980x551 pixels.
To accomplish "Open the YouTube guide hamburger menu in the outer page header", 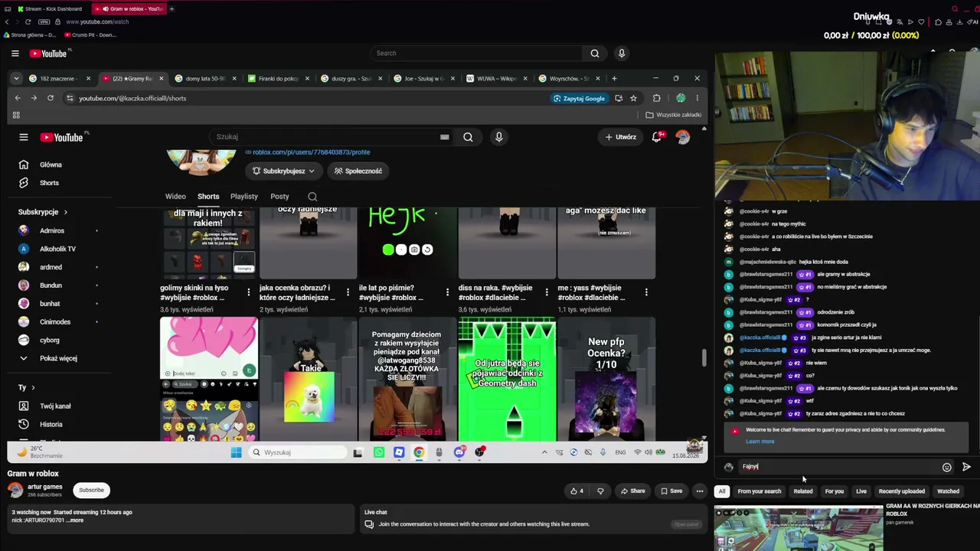I will 15,54.
